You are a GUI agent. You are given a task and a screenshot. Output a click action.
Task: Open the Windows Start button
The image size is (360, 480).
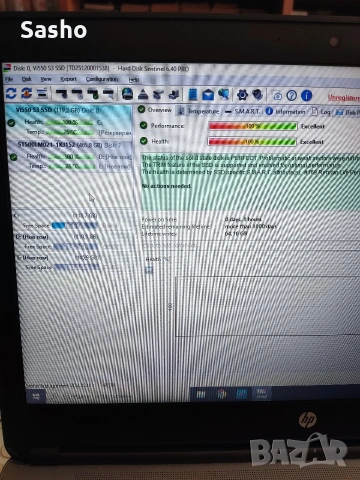point(36,396)
